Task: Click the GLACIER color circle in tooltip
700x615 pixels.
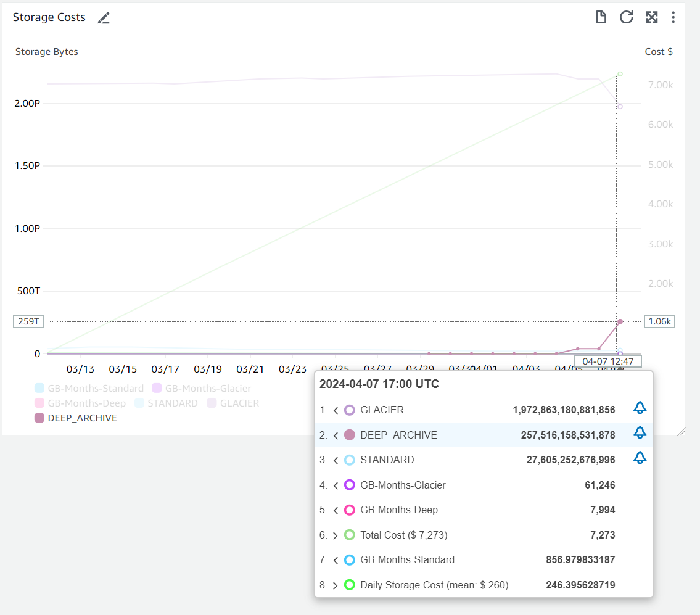Action: (x=350, y=410)
